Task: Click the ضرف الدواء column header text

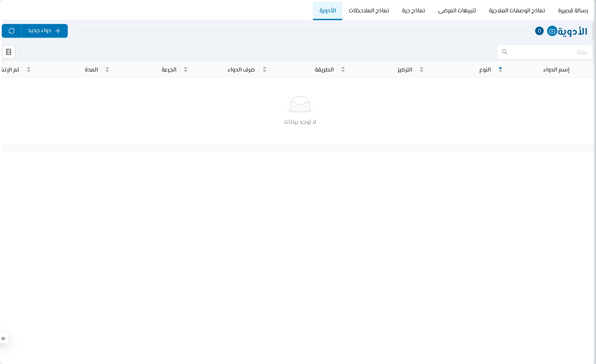Action: 241,70
